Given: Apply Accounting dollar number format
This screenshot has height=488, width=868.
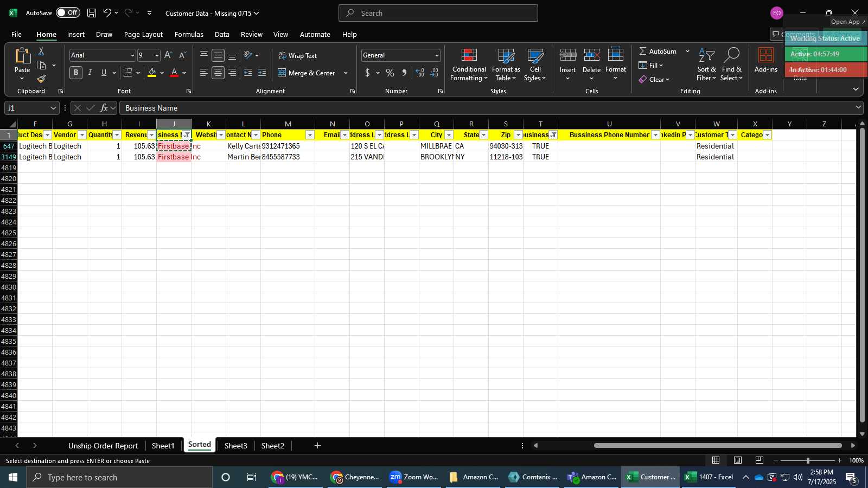Looking at the screenshot, I should (x=367, y=73).
